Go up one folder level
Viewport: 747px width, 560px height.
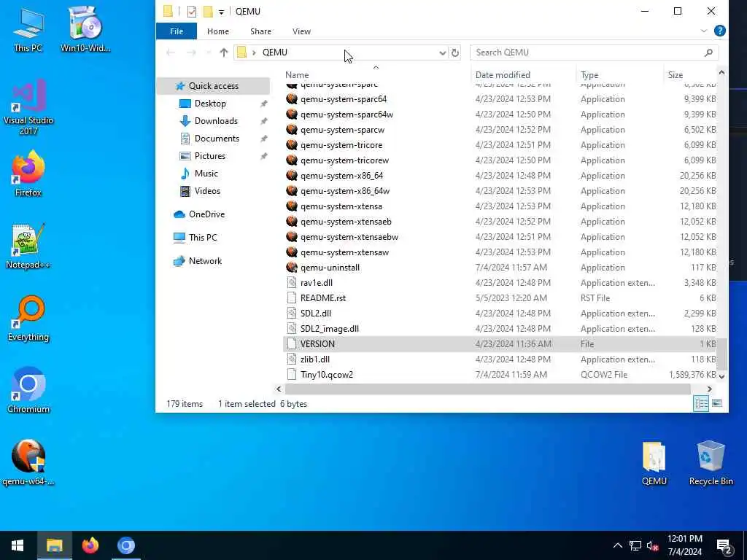223,52
